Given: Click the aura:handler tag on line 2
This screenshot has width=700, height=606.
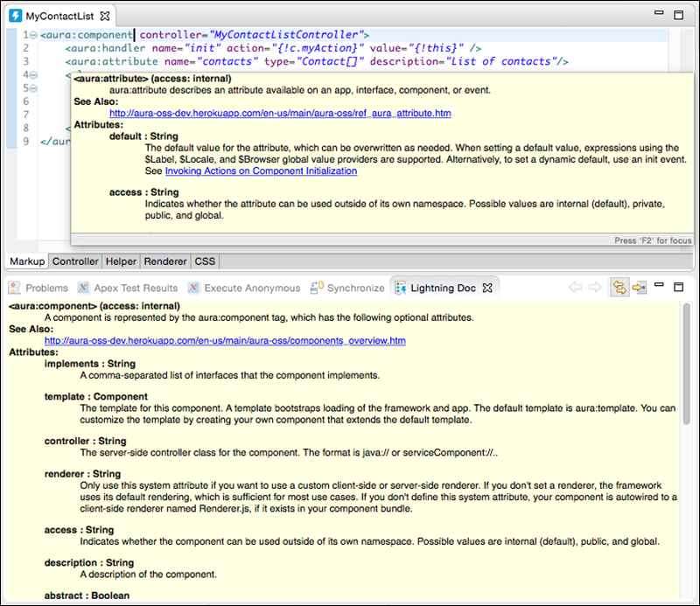Looking at the screenshot, I should coord(105,48).
